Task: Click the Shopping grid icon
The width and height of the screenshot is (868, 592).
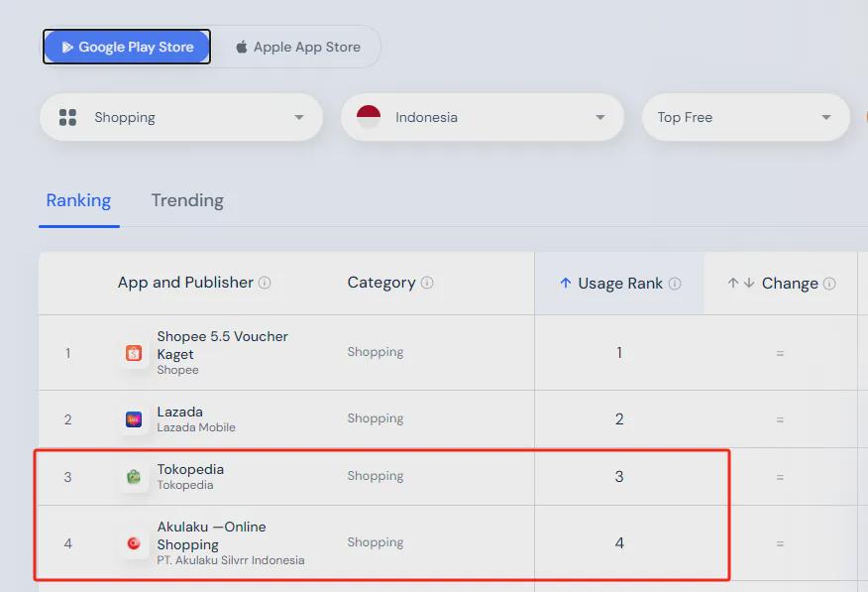Action: [67, 117]
